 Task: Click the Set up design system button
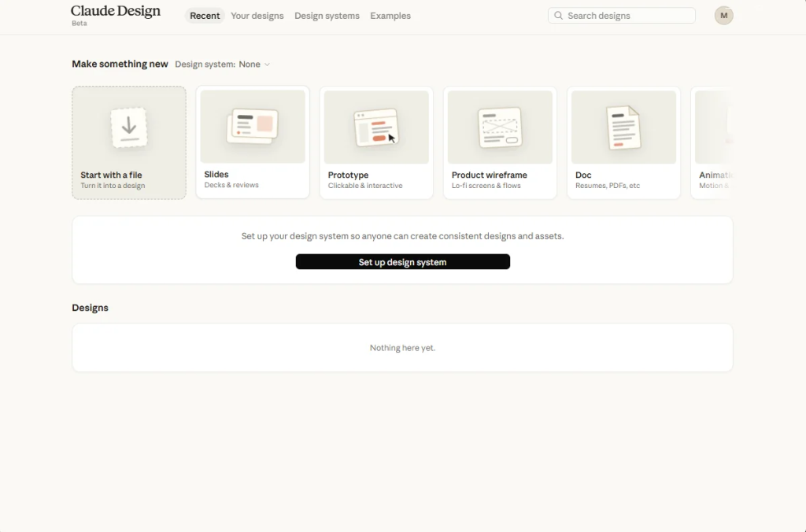402,261
